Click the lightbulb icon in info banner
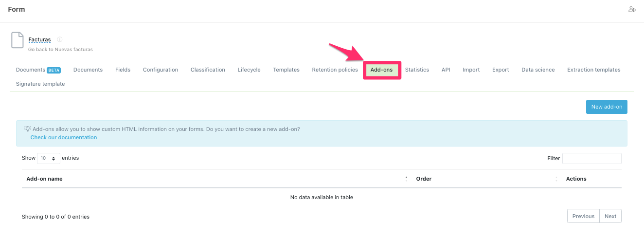Screen dimensions: 644x241 click(x=27, y=129)
